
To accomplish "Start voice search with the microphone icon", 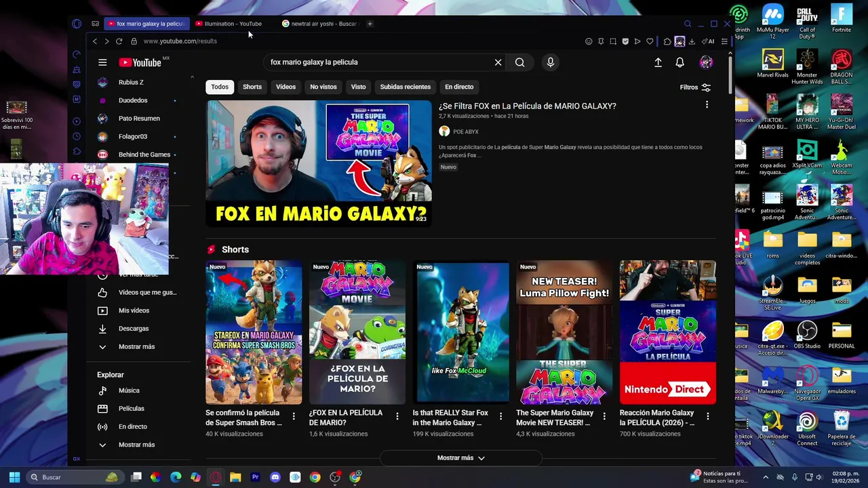I will tap(550, 62).
